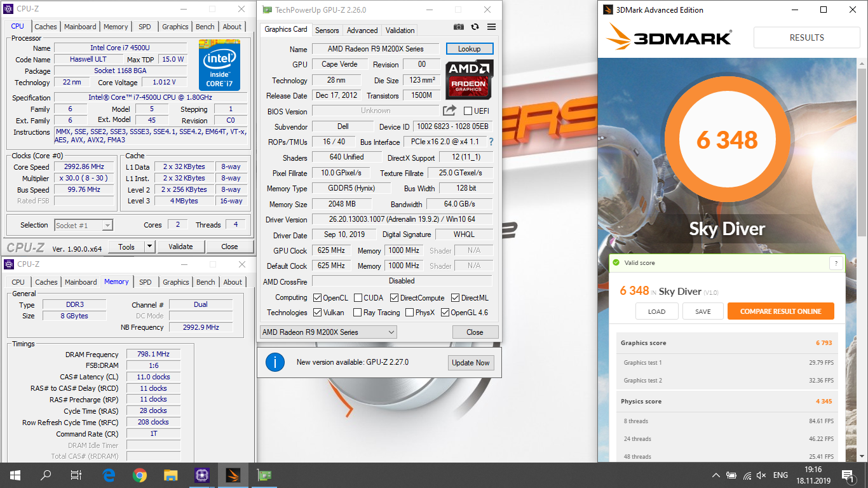Viewport: 868px width, 488px height.
Task: Click the Close button in CPU-Z
Action: [229, 247]
